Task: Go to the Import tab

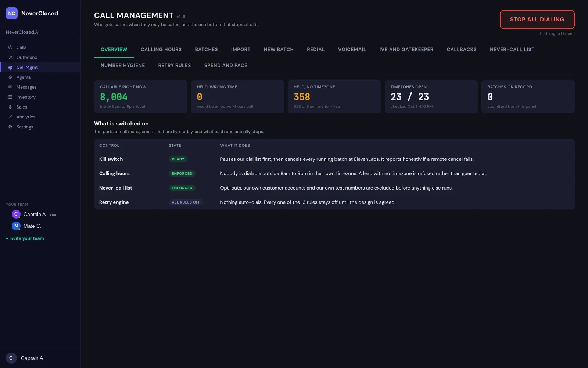Action: click(x=241, y=50)
